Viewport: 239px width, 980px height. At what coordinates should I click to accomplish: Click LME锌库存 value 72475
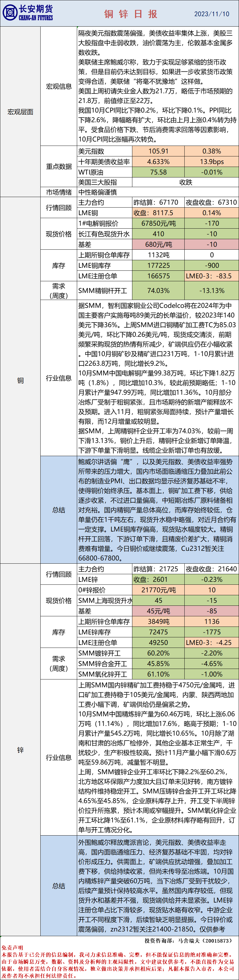point(158,632)
